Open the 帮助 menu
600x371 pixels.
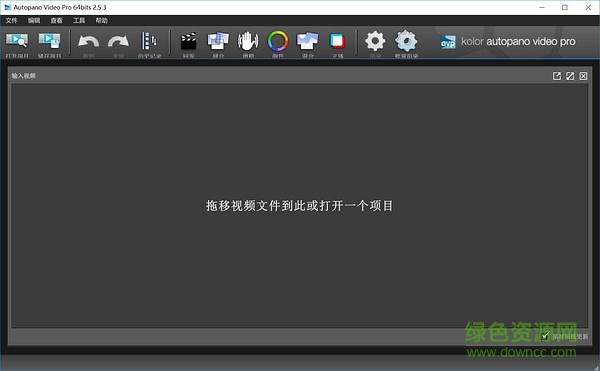click(x=101, y=20)
